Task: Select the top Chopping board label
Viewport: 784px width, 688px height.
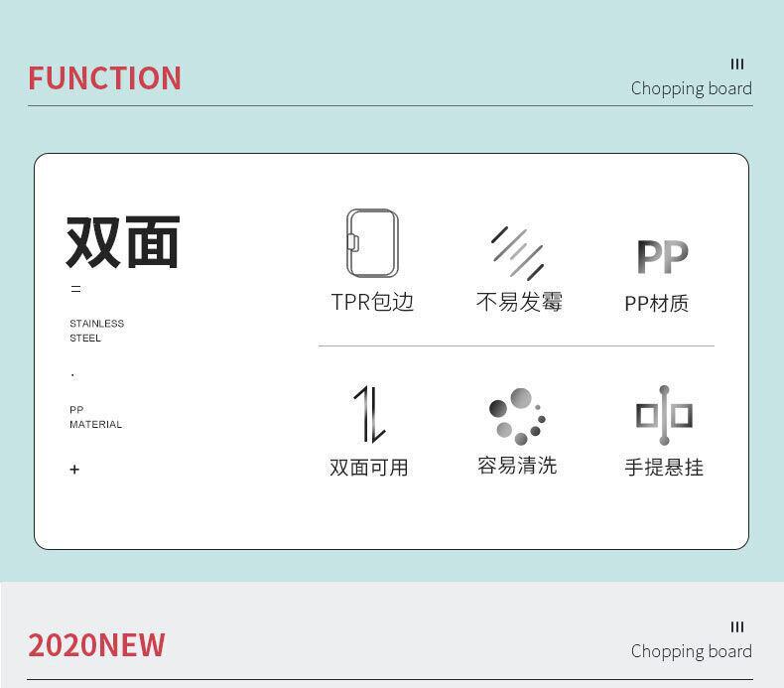Action: (691, 88)
